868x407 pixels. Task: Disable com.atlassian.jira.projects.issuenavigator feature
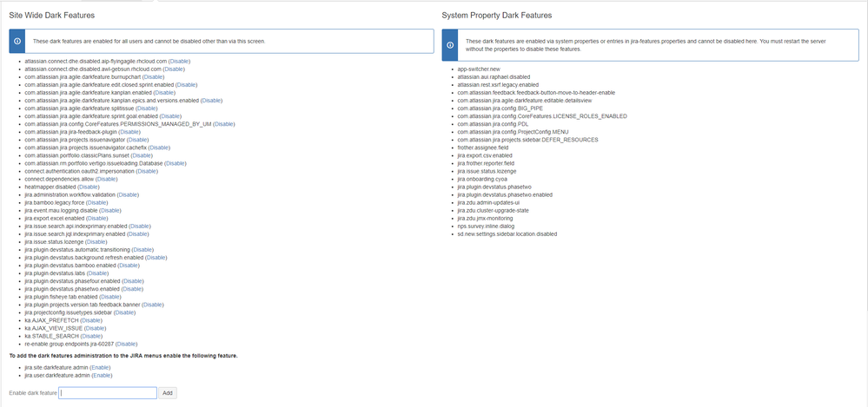pyautogui.click(x=138, y=140)
